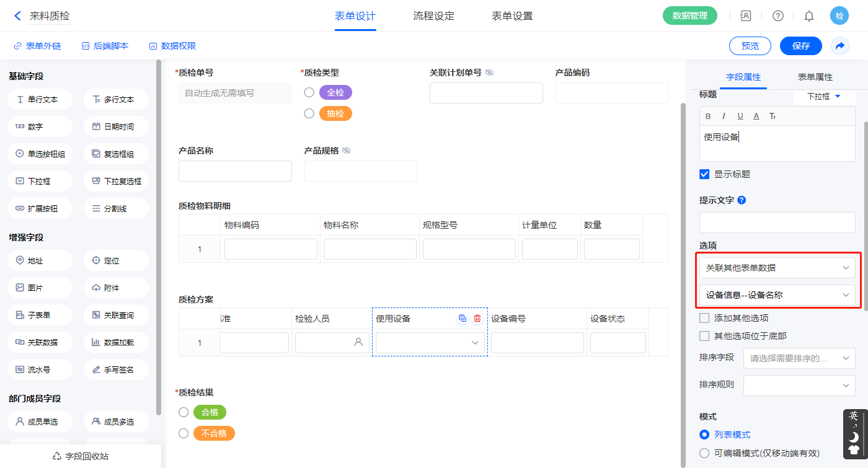
Task: Delete the 使用设备 field with trash icon
Action: [477, 319]
